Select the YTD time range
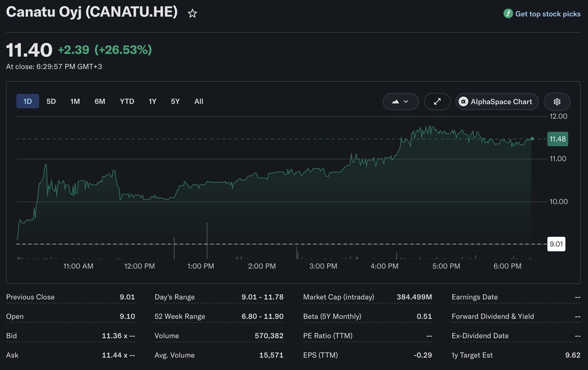The width and height of the screenshot is (588, 370). tap(127, 101)
